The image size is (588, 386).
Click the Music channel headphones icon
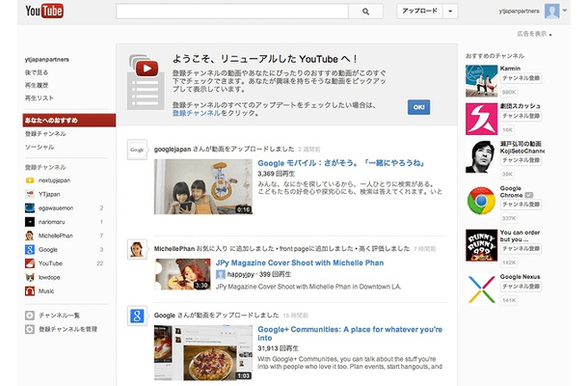tap(30, 291)
